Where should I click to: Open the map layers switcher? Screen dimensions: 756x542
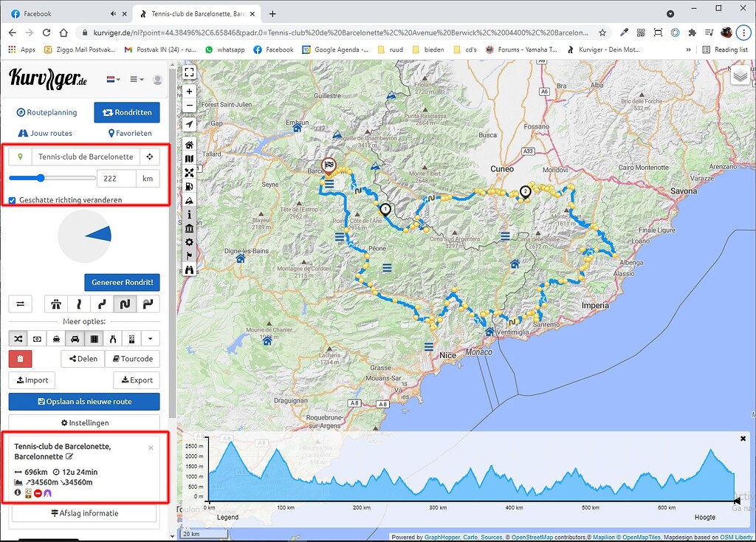tap(740, 75)
